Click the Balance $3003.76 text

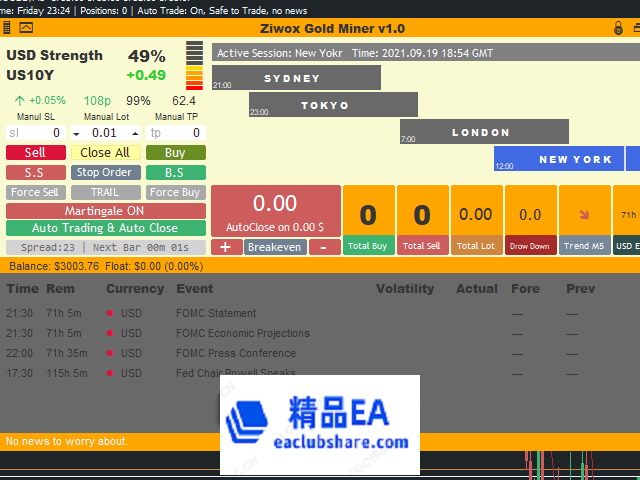pyautogui.click(x=54, y=267)
